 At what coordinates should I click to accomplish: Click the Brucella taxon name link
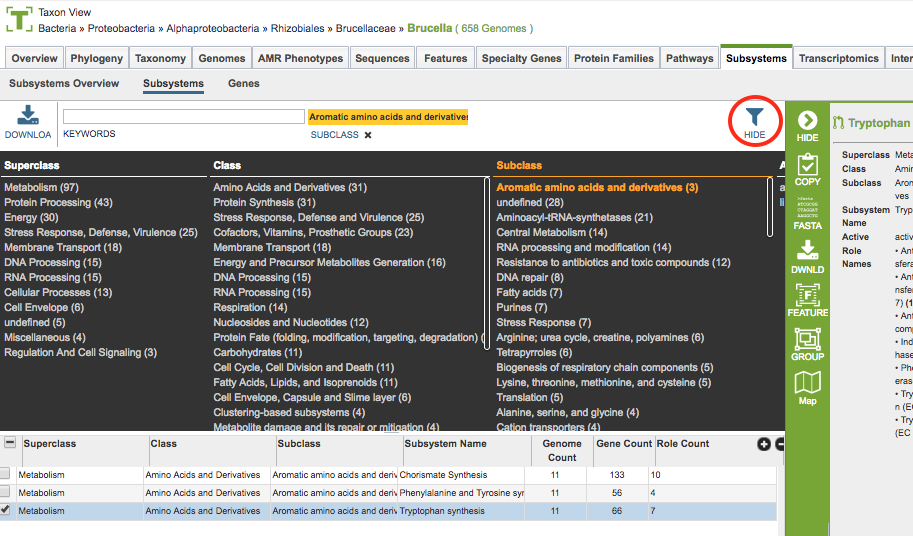430,28
